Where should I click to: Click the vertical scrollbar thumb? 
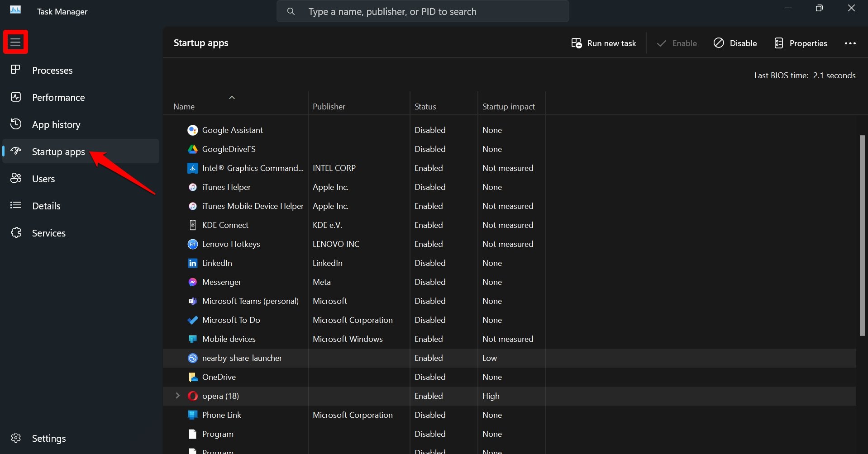pos(862,235)
